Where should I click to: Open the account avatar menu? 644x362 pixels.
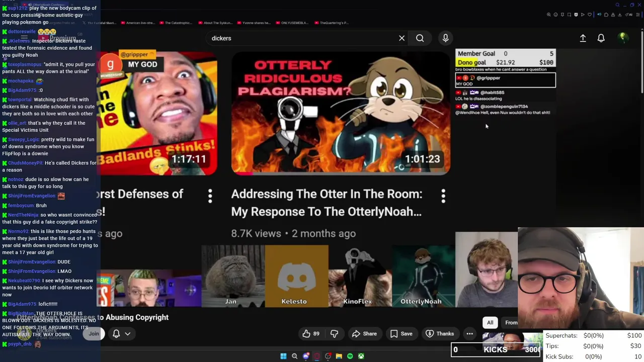(623, 38)
